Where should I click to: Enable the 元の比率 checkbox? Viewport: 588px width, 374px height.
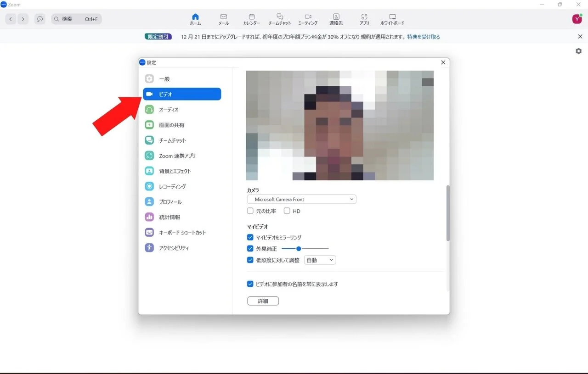pos(250,211)
